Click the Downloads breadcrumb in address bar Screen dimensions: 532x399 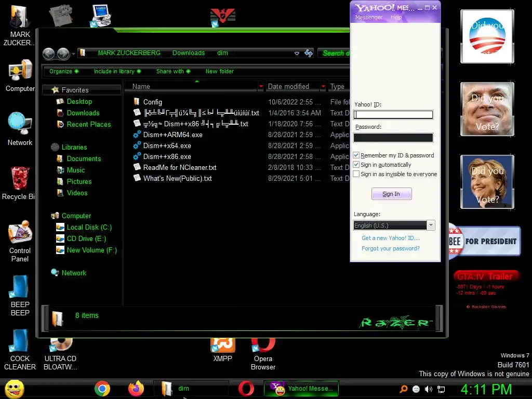click(188, 53)
